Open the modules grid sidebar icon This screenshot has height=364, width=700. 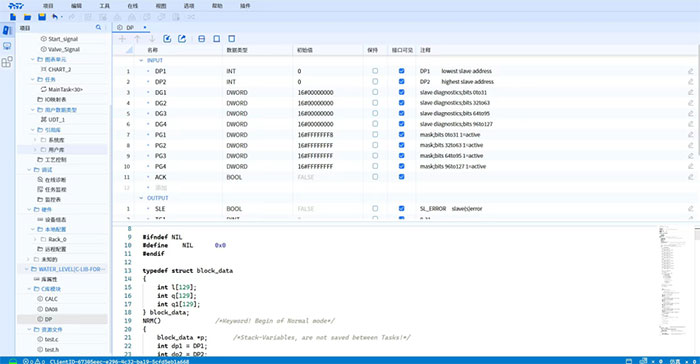click(7, 62)
